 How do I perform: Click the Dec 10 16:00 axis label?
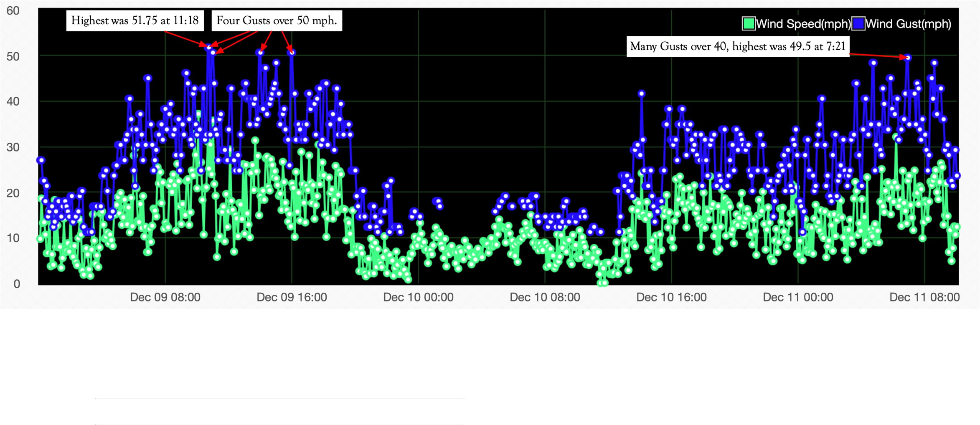[x=671, y=297]
